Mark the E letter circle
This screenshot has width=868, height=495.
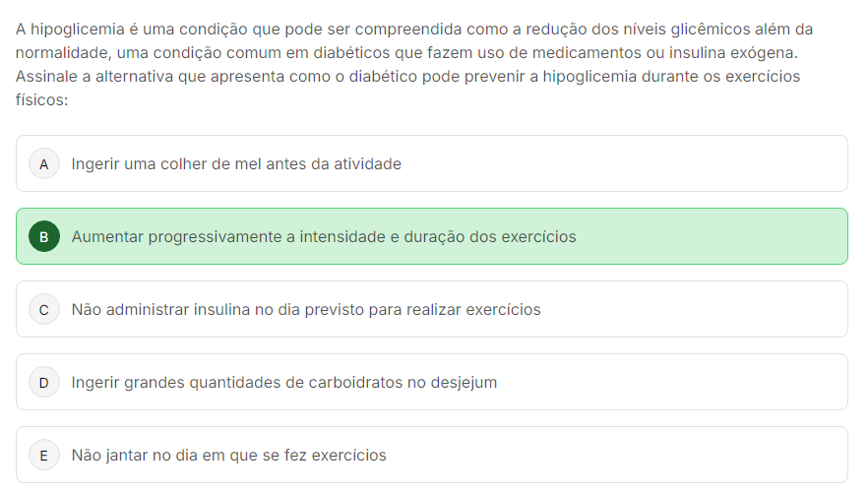coord(43,456)
